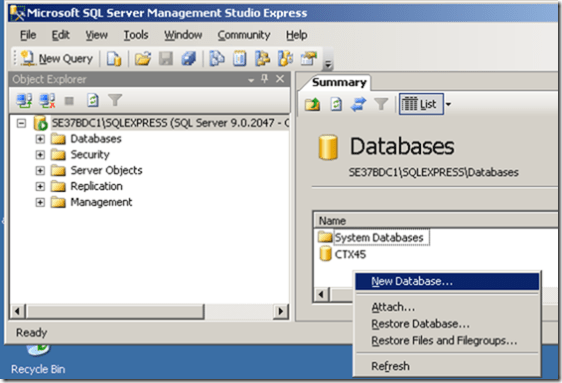Select the Replication folder
562x383 pixels.
(96, 186)
